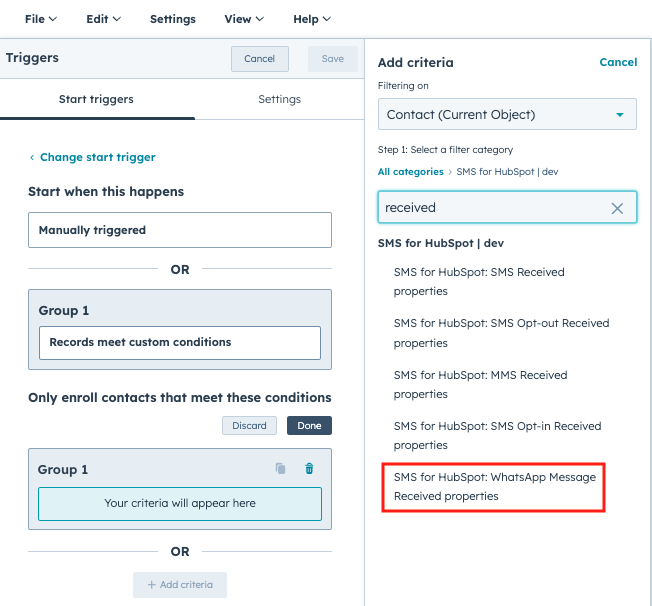This screenshot has height=606, width=652.
Task: Open the Settings menu item
Action: pyautogui.click(x=173, y=19)
